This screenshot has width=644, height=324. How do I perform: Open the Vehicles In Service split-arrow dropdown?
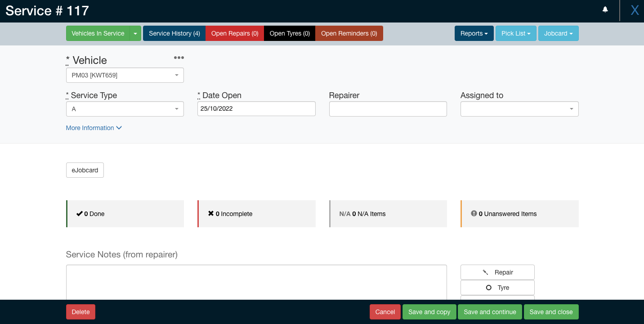[x=135, y=33]
